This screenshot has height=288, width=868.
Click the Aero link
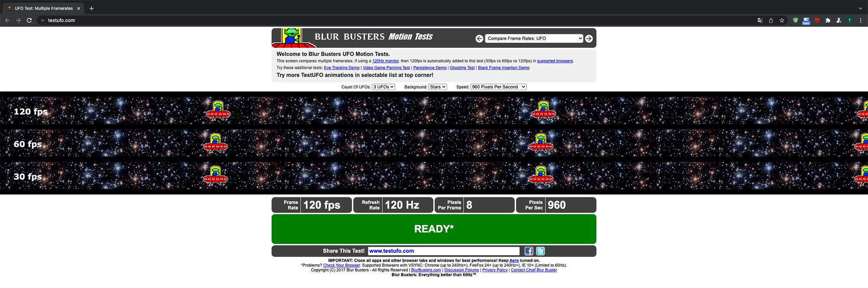pyautogui.click(x=514, y=261)
